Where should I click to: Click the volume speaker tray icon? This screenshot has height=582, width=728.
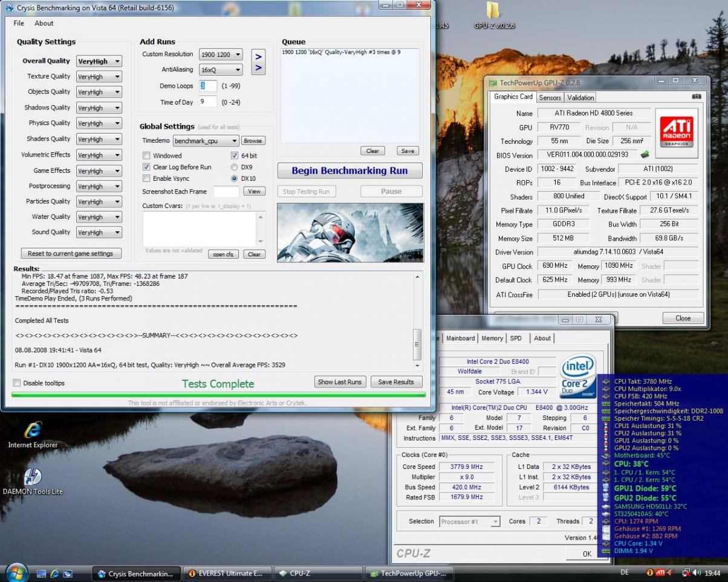[x=697, y=573]
